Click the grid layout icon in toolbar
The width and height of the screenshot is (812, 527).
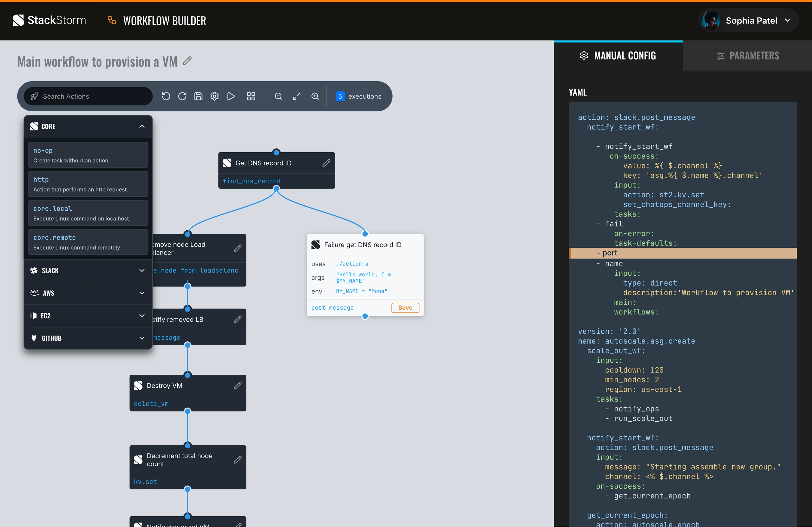[x=251, y=96]
